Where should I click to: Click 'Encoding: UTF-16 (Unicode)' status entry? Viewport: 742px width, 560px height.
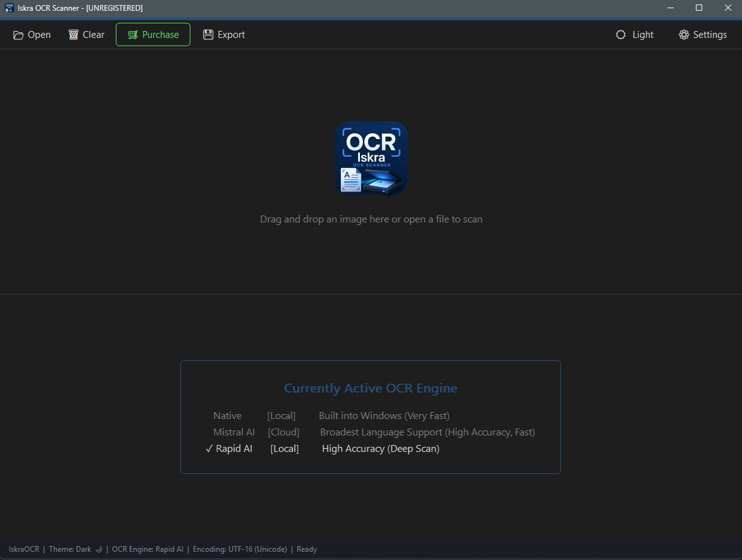click(x=240, y=549)
